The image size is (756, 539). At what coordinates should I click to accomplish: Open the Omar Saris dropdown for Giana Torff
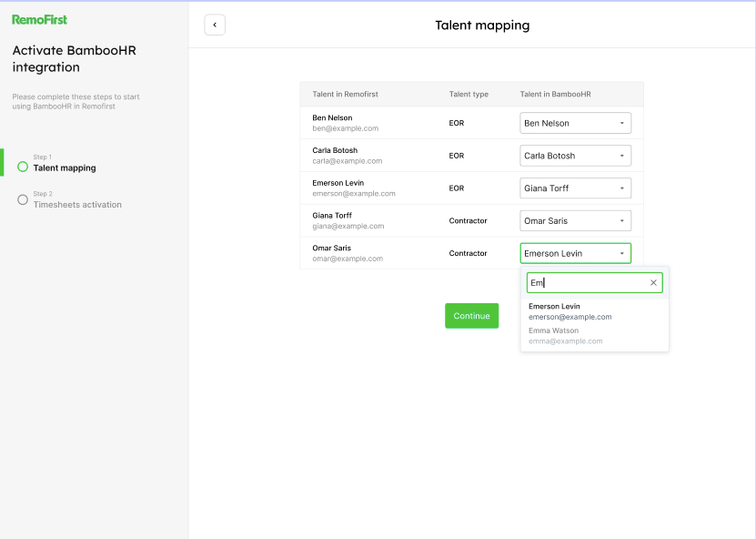(x=575, y=220)
